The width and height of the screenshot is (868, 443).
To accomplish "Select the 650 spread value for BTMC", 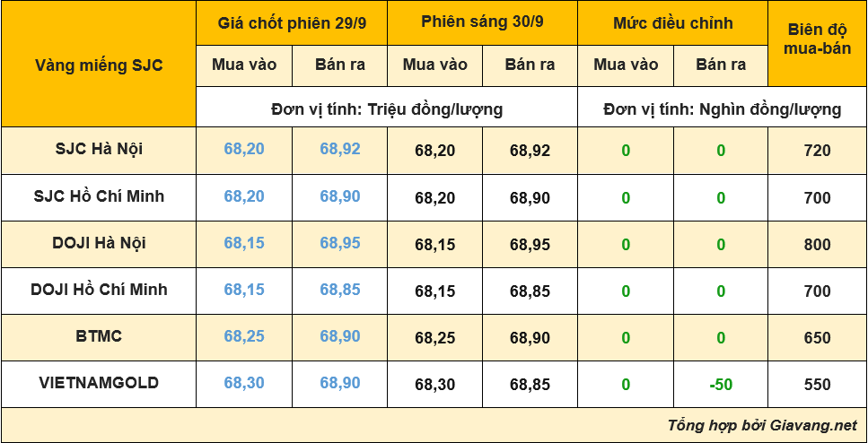I will pos(817,338).
